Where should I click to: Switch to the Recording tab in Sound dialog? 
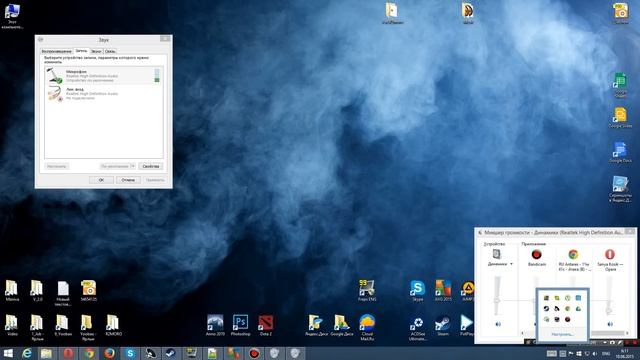pos(81,51)
